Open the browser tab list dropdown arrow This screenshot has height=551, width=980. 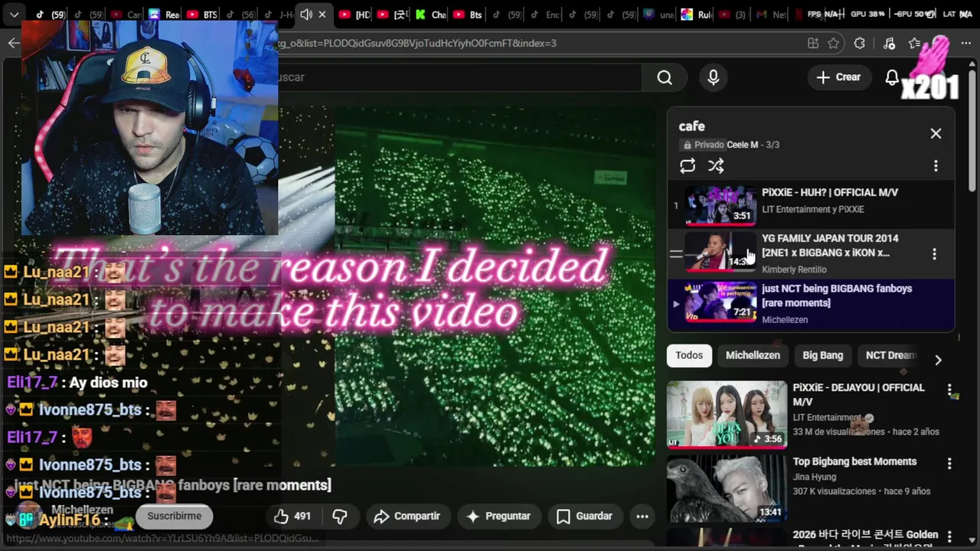(x=14, y=15)
